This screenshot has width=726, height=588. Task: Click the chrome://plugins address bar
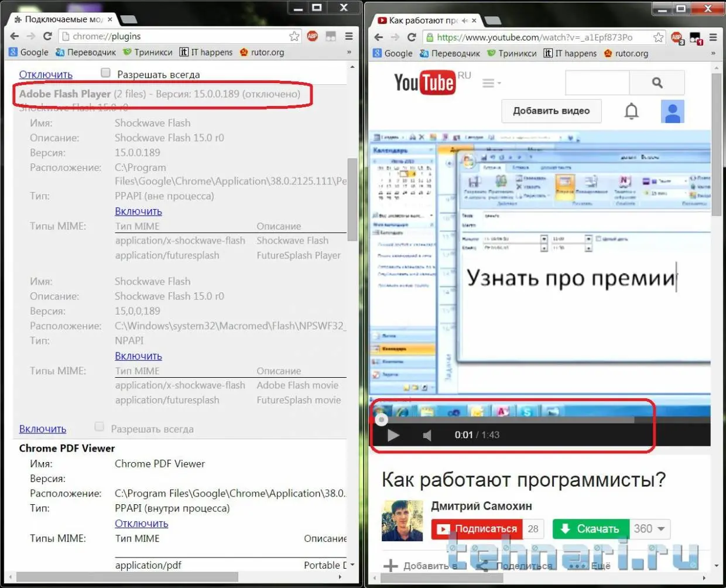(x=176, y=36)
